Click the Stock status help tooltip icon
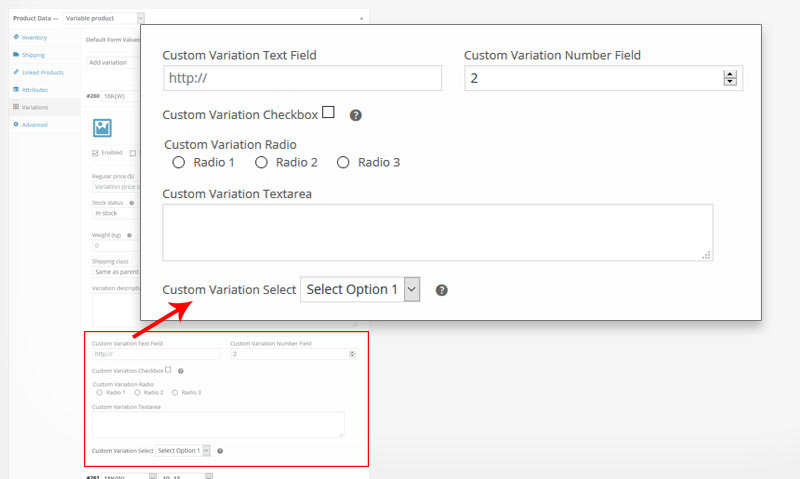800x479 pixels. pyautogui.click(x=132, y=203)
